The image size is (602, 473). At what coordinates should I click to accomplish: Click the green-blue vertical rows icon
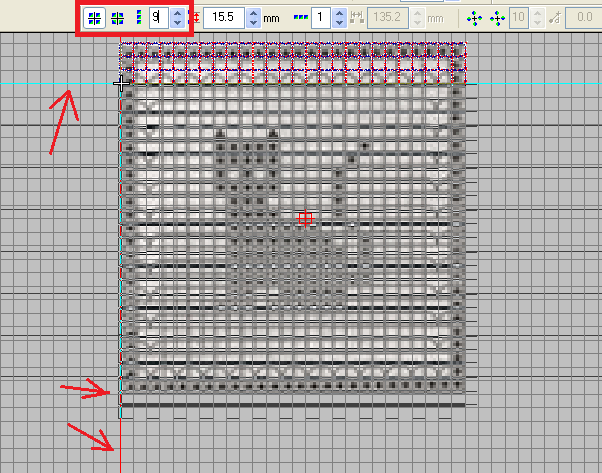tap(139, 18)
